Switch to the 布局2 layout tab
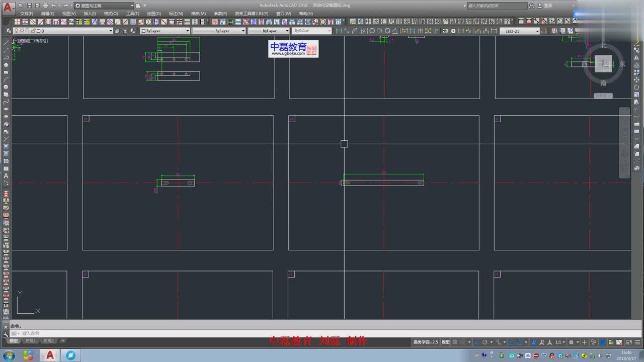The image size is (644, 362). click(49, 340)
